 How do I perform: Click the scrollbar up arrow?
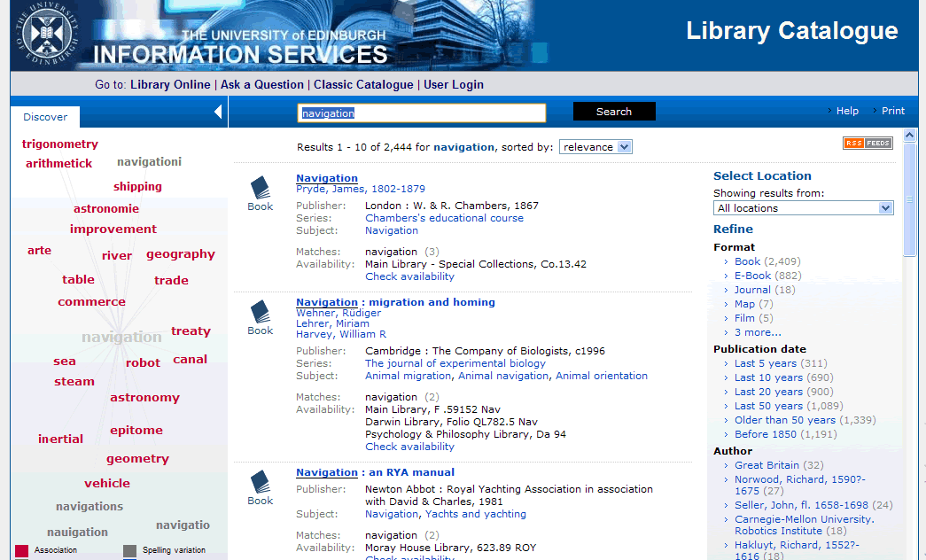point(909,136)
